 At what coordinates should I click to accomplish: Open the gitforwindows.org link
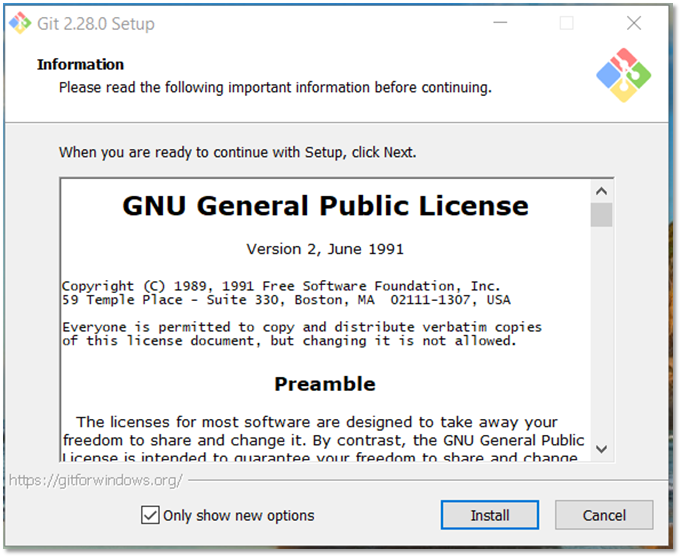point(96,480)
